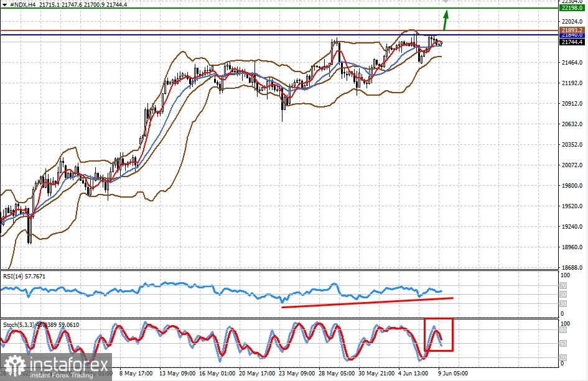The height and width of the screenshot is (381, 588).
Task: Select the Stoch(5,3,3) indicator label
Action: (x=41, y=325)
